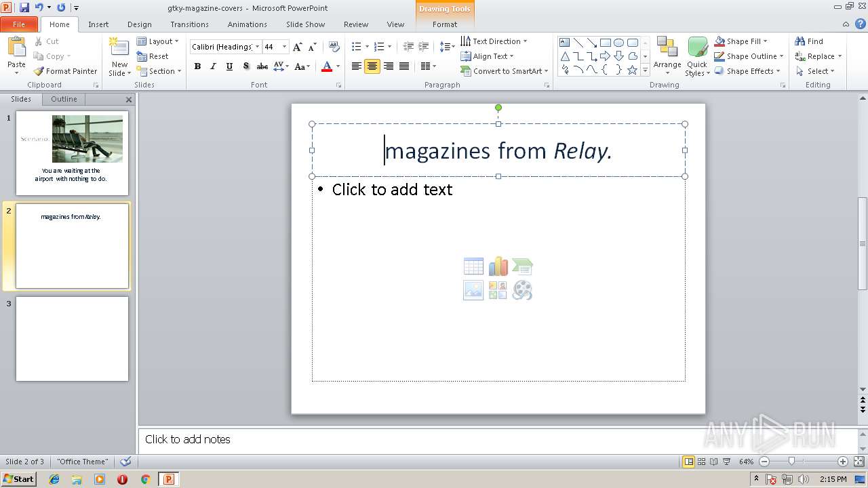Click the Windows Start button
868x488 pixels.
(18, 479)
